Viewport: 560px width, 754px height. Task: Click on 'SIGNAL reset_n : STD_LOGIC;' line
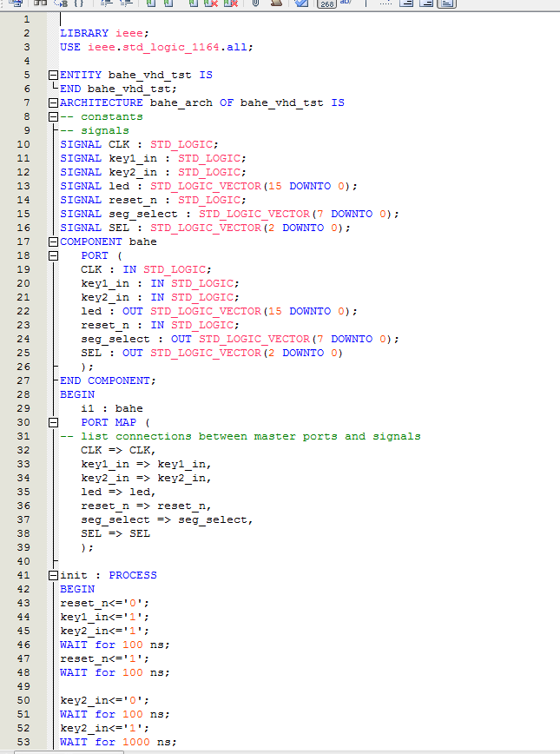[x=153, y=201]
